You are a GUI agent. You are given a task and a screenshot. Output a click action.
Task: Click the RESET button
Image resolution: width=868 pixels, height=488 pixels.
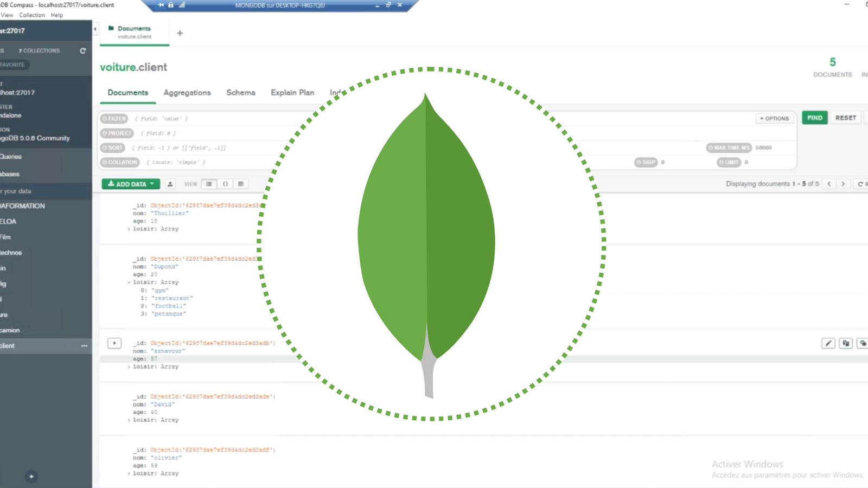(845, 117)
